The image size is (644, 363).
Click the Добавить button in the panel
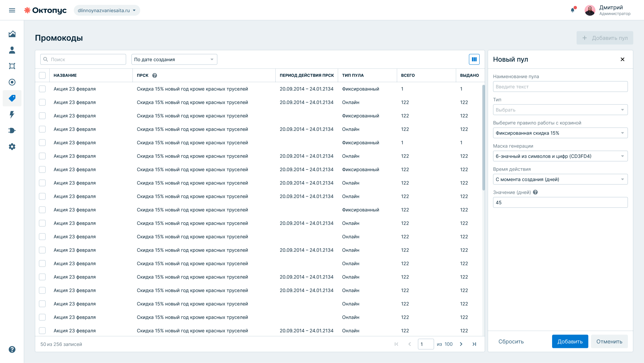tap(570, 342)
